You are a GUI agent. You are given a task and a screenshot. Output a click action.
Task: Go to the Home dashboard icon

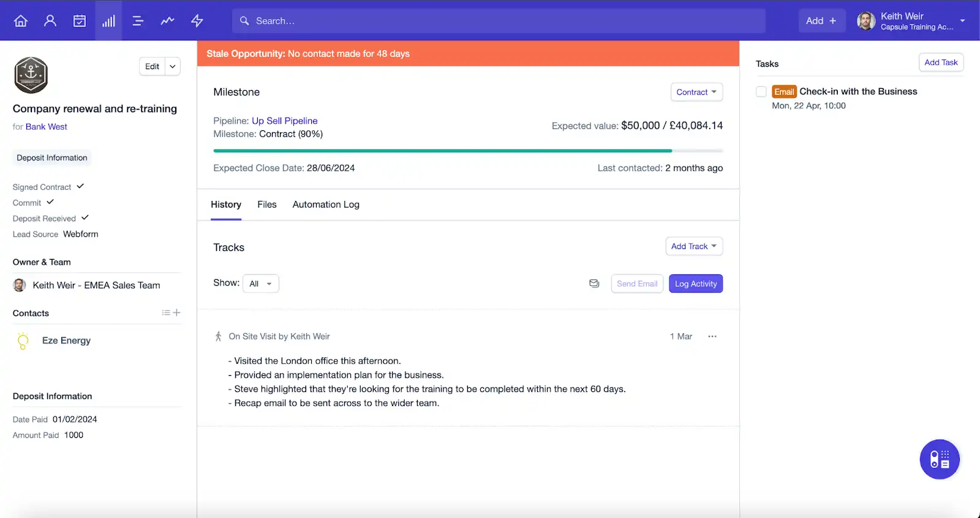(x=21, y=21)
